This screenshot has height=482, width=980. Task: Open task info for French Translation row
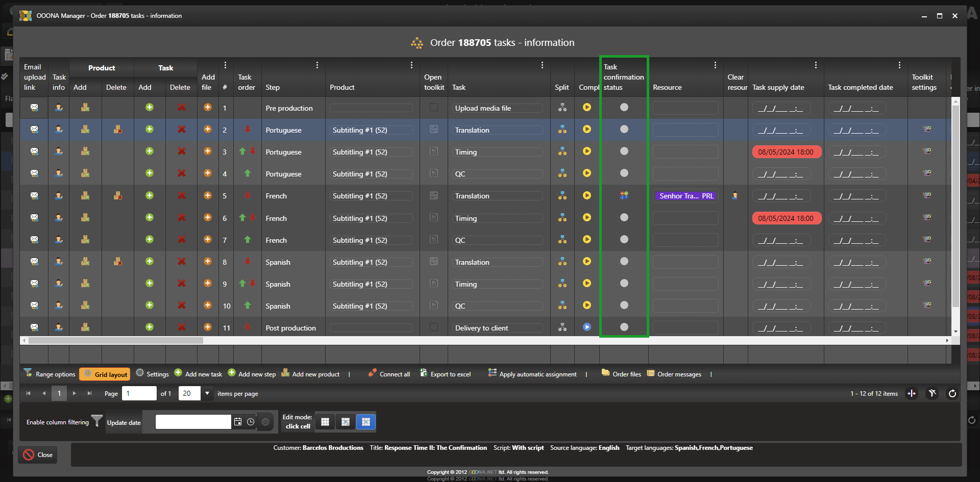pos(59,196)
